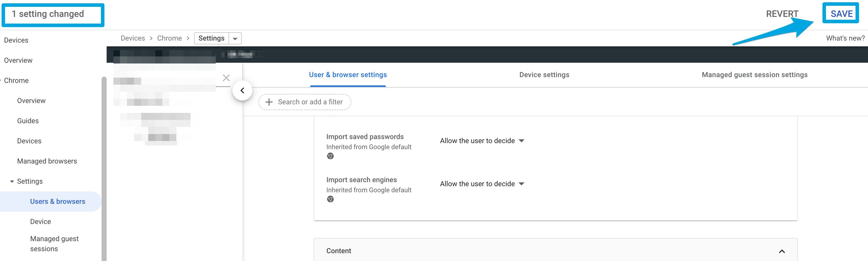Click Devices heading in the sidebar

point(16,40)
